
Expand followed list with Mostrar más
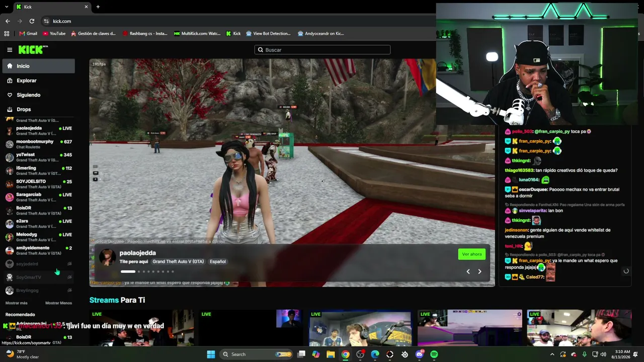pos(17,303)
